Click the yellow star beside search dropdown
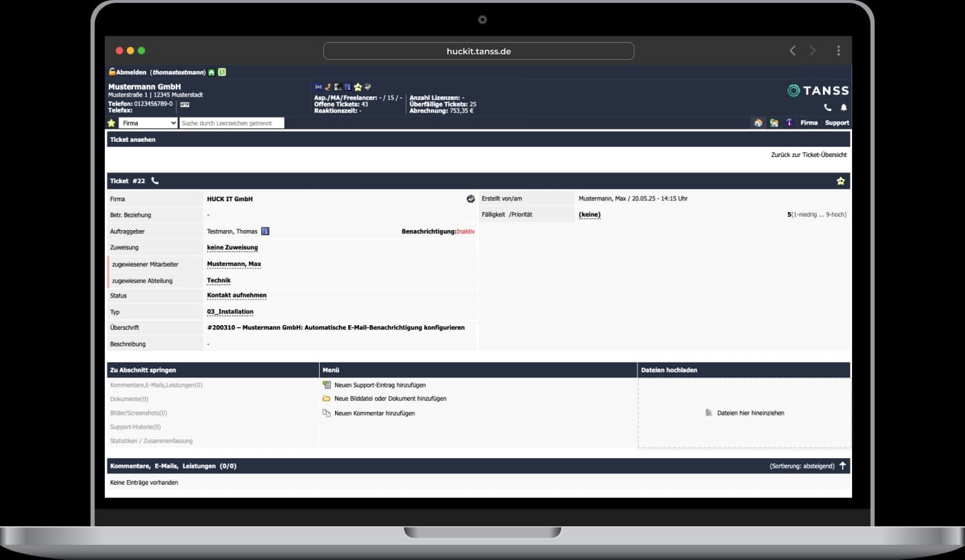Screen dimensions: 965x560 pos(112,123)
